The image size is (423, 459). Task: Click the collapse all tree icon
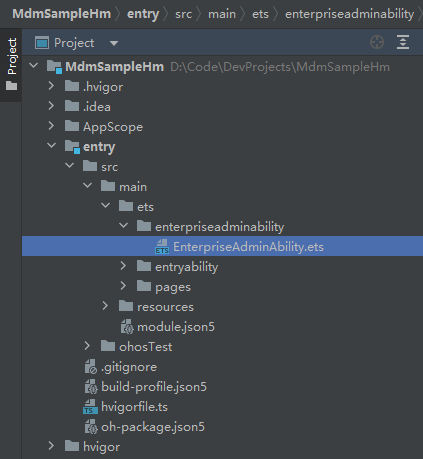[x=403, y=42]
